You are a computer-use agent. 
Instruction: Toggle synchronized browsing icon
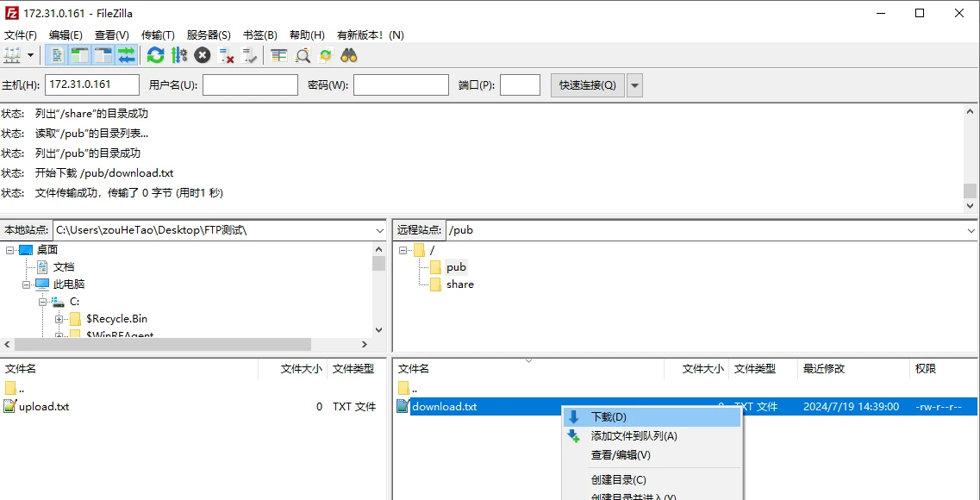pyautogui.click(x=326, y=56)
